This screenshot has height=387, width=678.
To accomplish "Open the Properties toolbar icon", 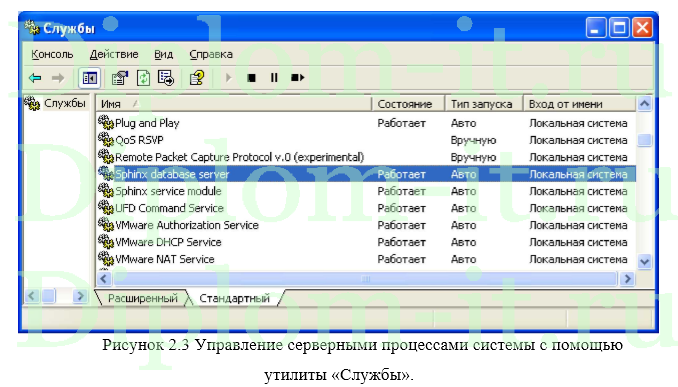I will (120, 78).
